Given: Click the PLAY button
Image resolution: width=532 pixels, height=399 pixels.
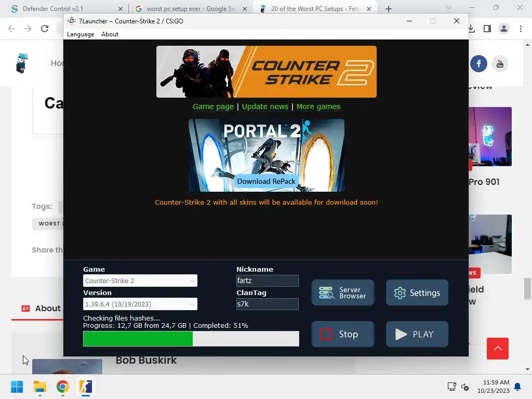Looking at the screenshot, I should point(417,334).
